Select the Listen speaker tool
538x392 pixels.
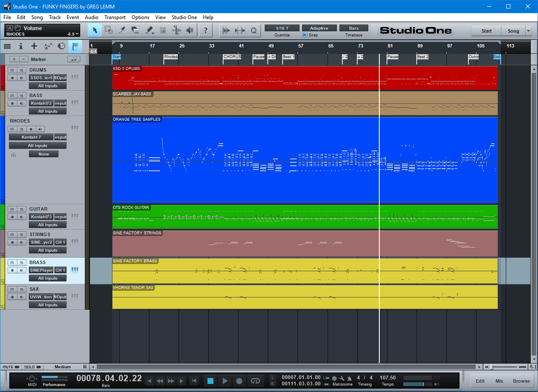click(x=190, y=30)
